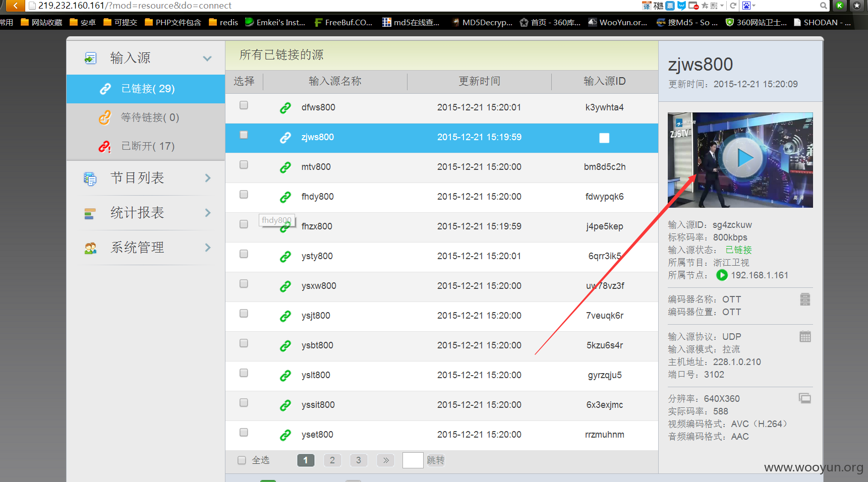Click the page number input field
Image resolution: width=868 pixels, height=482 pixels.
coord(413,460)
